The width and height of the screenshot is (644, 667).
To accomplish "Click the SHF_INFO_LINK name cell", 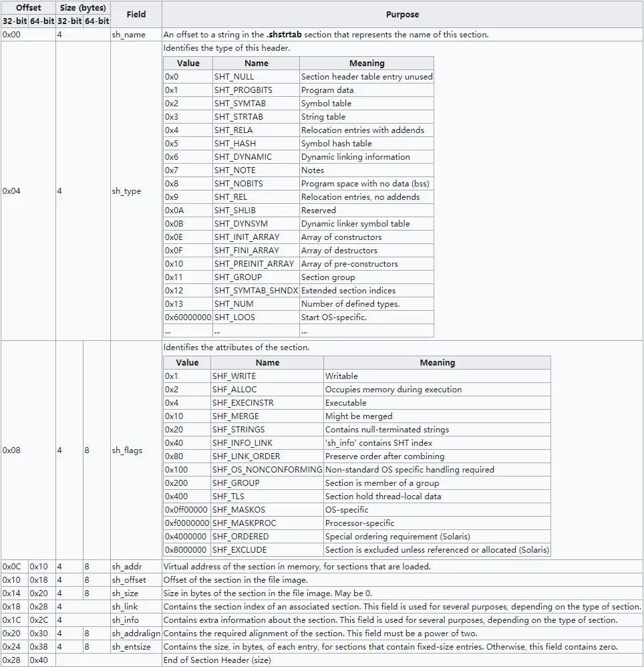I will (267, 443).
